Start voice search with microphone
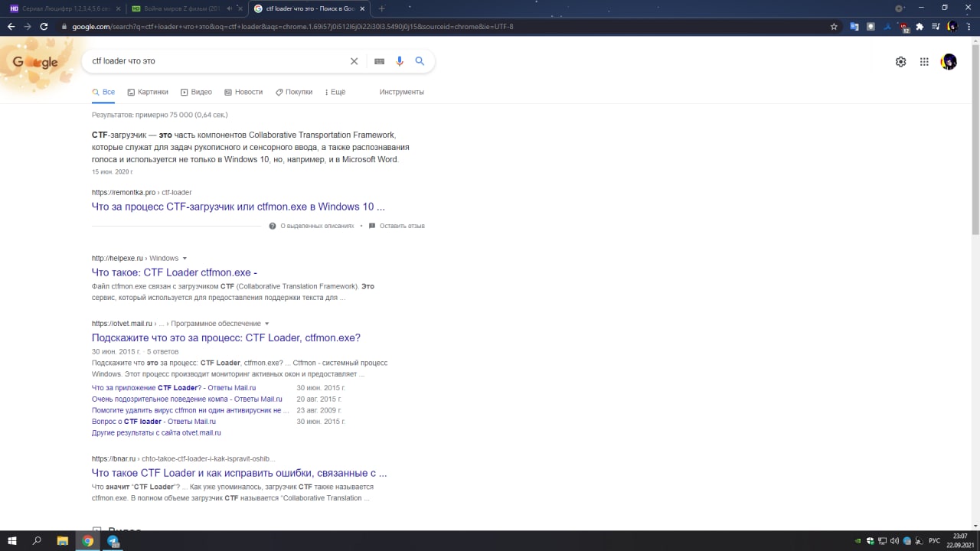 (x=400, y=61)
